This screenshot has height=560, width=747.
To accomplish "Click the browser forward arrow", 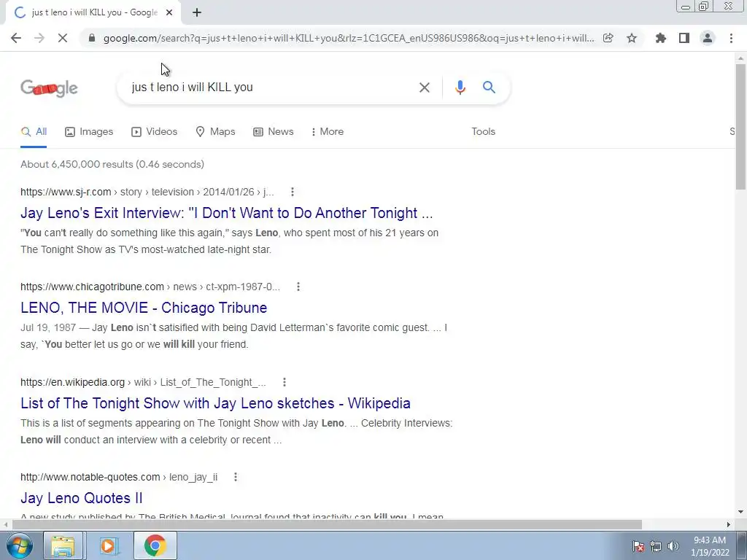I will (39, 38).
